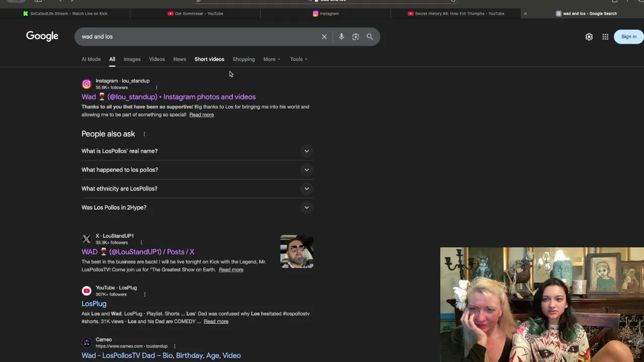644x362 pixels.
Task: Switch to Short videos tab
Action: tap(209, 59)
